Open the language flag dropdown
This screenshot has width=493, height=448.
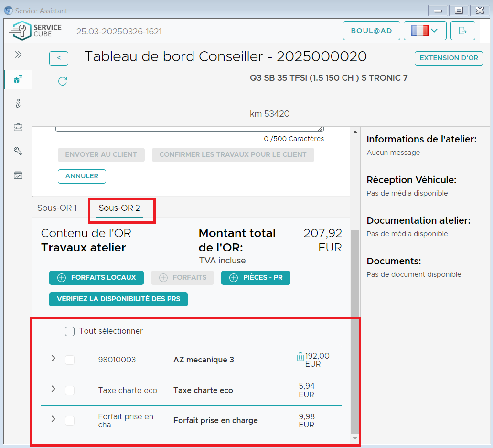coord(425,31)
